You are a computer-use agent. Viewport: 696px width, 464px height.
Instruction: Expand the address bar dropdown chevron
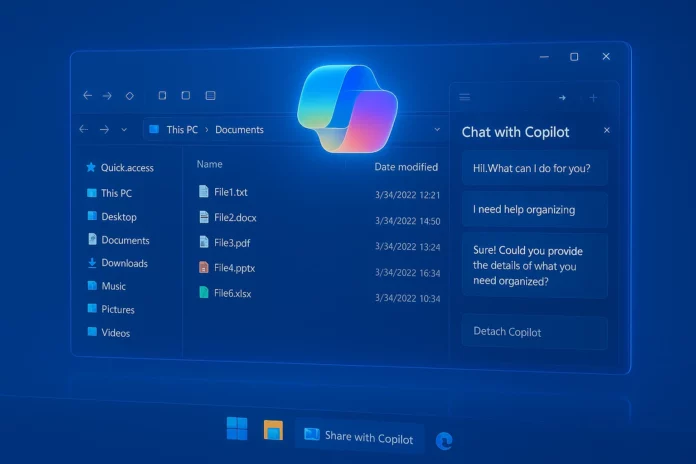coord(437,130)
